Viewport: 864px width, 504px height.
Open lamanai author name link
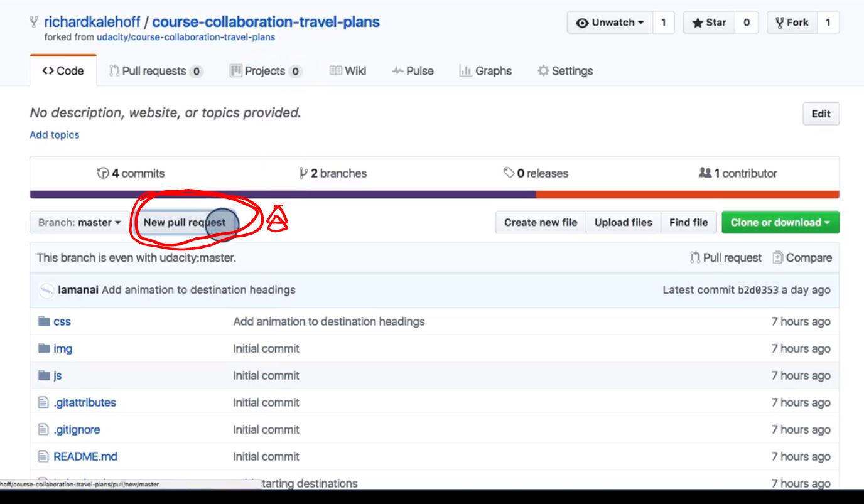tap(78, 290)
